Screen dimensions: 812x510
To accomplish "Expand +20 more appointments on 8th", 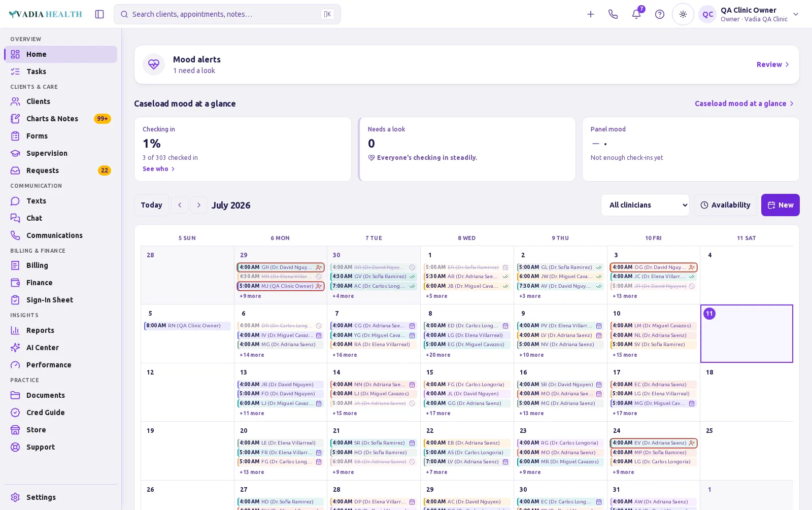I will point(438,355).
